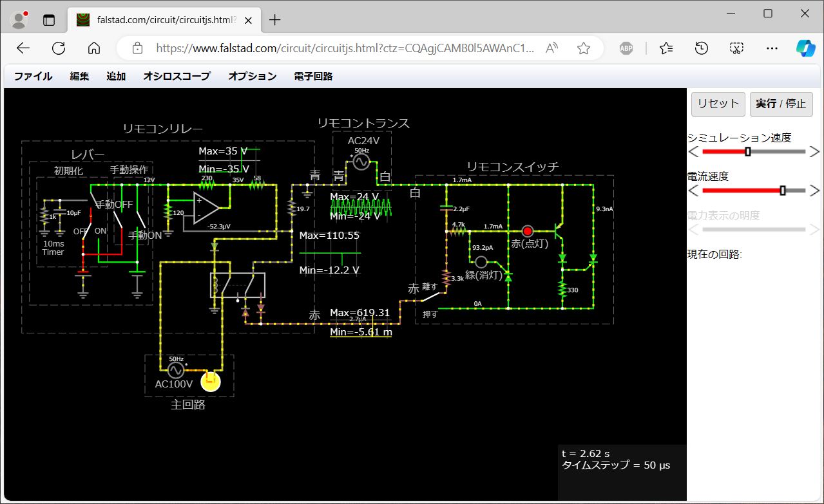The width and height of the screenshot is (824, 504).
Task: Open the オプション menu
Action: [x=252, y=76]
